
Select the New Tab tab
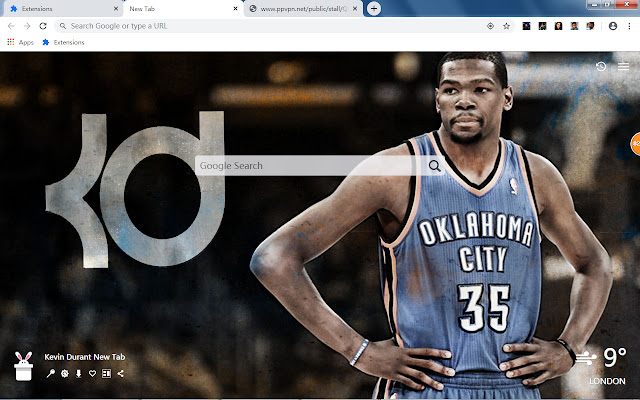[x=184, y=9]
